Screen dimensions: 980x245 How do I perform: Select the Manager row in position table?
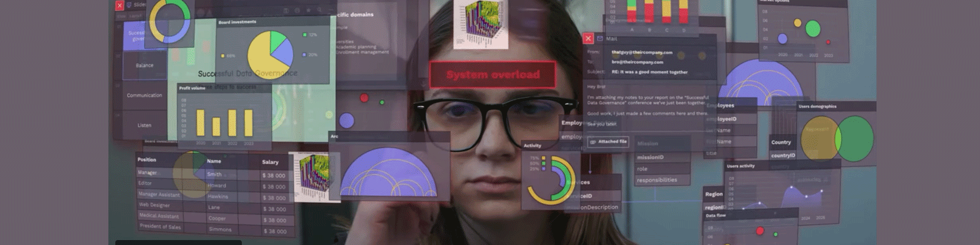pyautogui.click(x=148, y=173)
